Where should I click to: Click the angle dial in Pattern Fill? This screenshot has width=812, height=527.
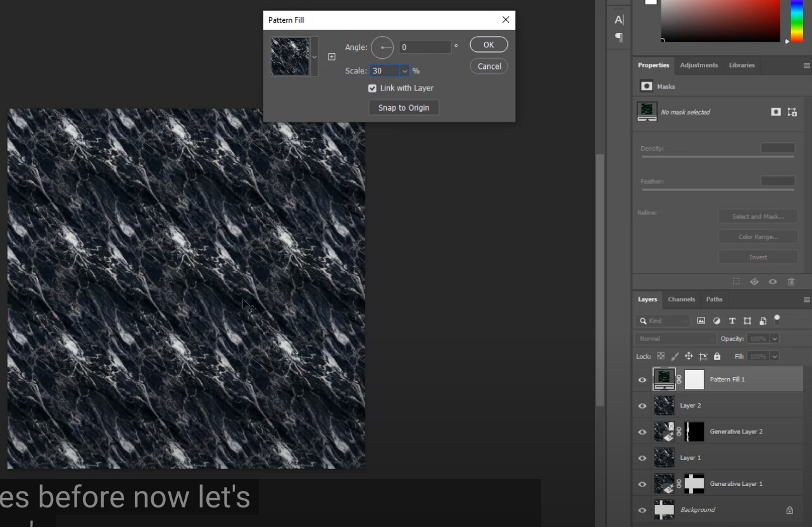(382, 47)
